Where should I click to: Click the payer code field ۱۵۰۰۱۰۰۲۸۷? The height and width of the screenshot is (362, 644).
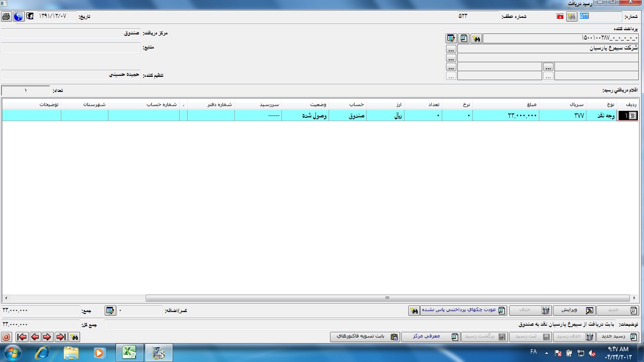point(561,38)
